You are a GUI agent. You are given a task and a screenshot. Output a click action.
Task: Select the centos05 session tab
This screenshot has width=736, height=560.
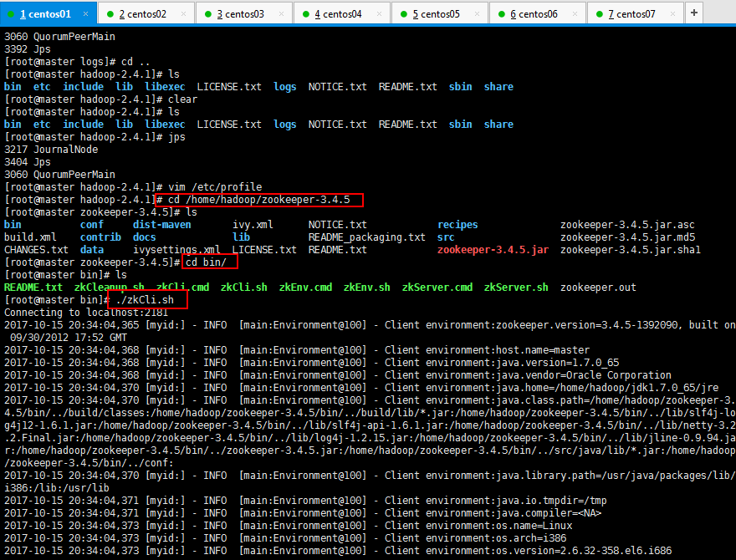pos(436,14)
